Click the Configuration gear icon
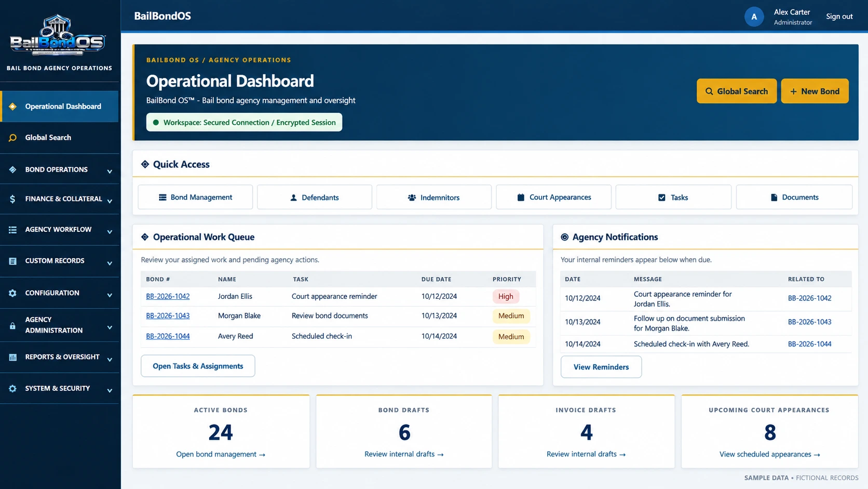 (13, 293)
